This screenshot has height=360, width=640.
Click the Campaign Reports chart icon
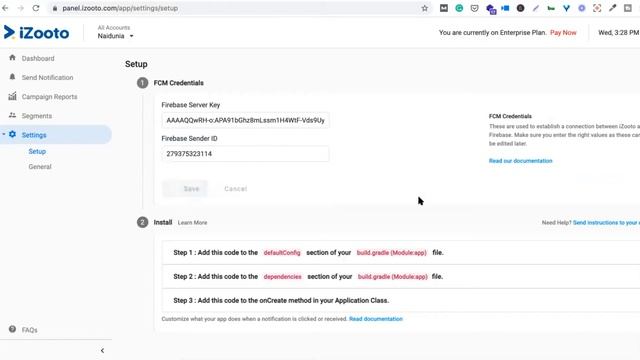12,96
